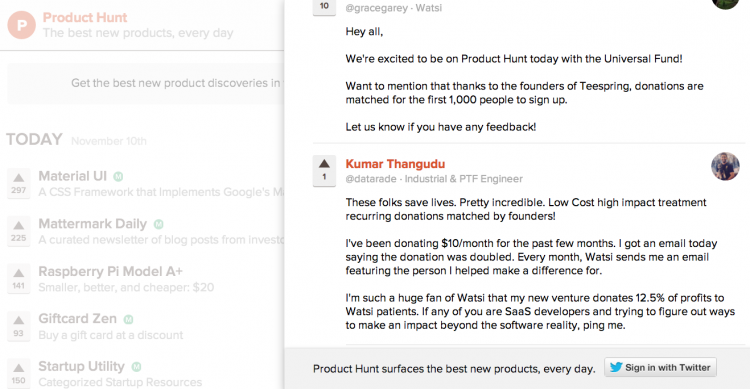Upvote Mattermark Daily
This screenshot has height=389, width=750.
click(19, 231)
